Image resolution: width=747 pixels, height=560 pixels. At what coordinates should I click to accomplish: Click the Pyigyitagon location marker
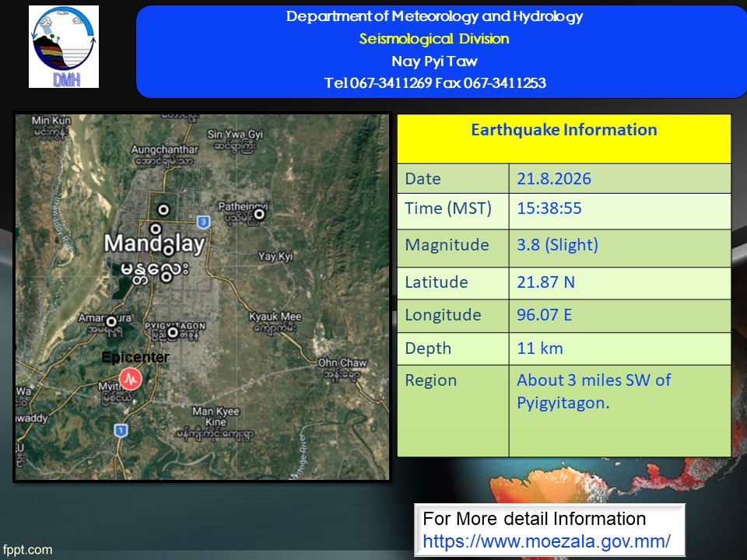[173, 332]
